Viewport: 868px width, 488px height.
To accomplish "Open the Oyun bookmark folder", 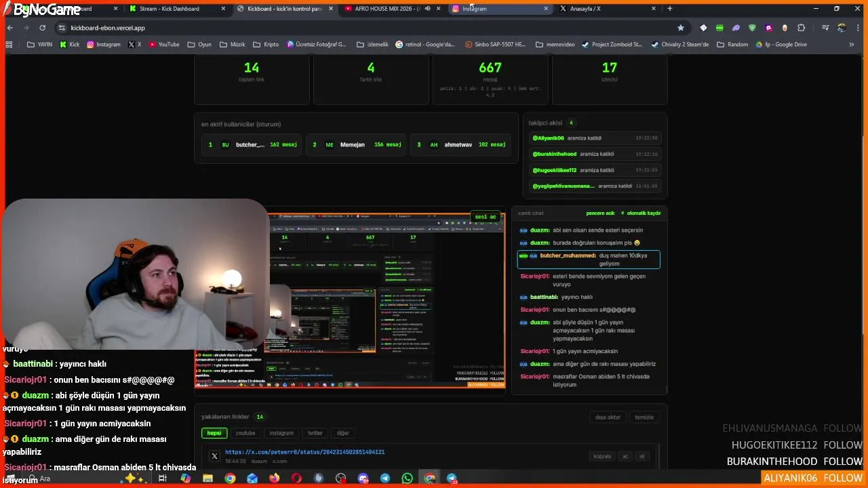I will point(199,45).
